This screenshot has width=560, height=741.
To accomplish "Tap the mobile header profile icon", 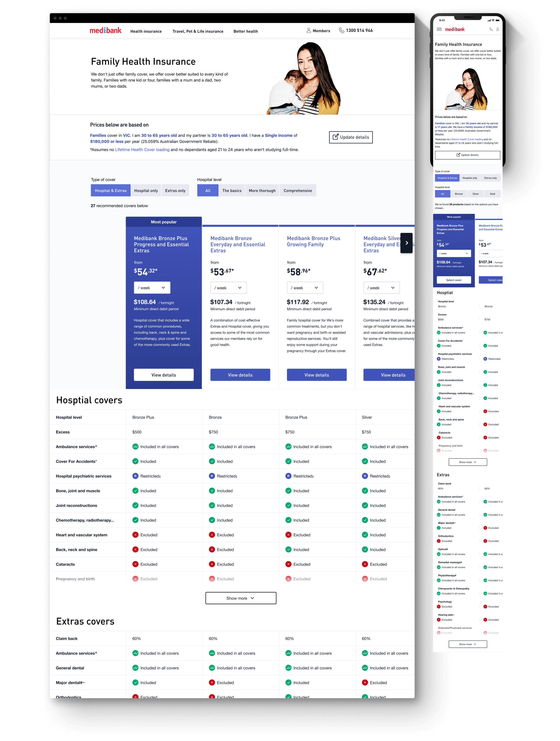I will click(497, 30).
